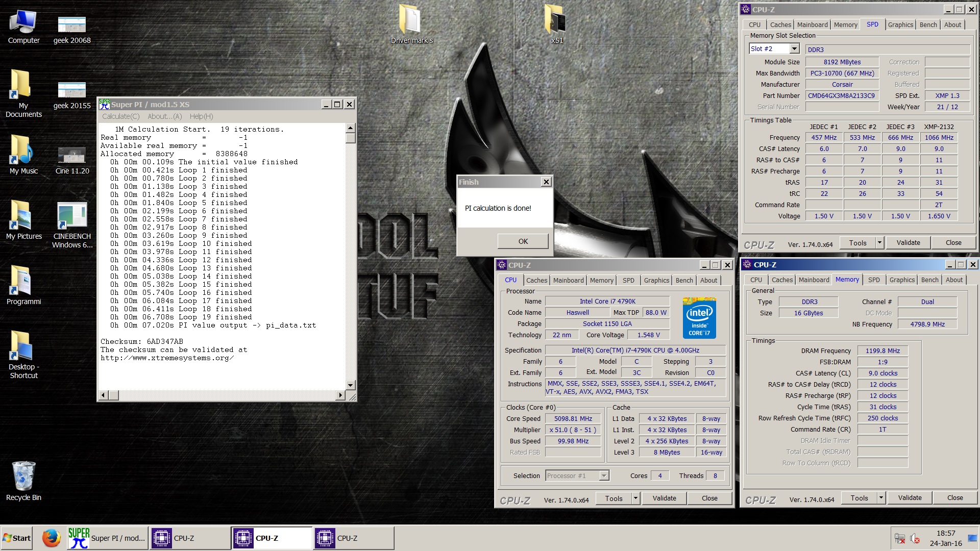Switch to Mainboard tab in SPD window

pyautogui.click(x=812, y=24)
